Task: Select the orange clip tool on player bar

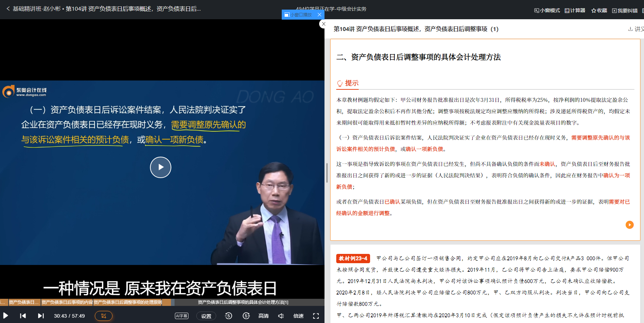Action: 103,316
